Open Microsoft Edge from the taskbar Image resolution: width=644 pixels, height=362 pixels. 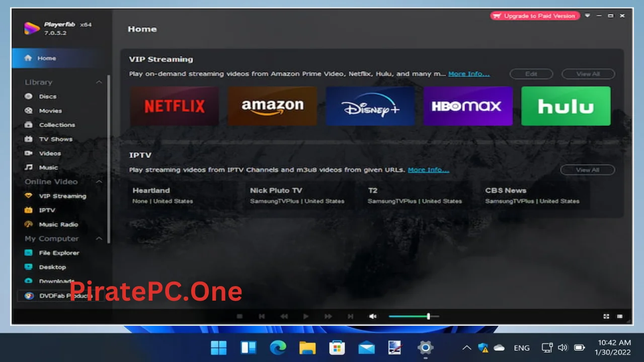[x=278, y=347]
